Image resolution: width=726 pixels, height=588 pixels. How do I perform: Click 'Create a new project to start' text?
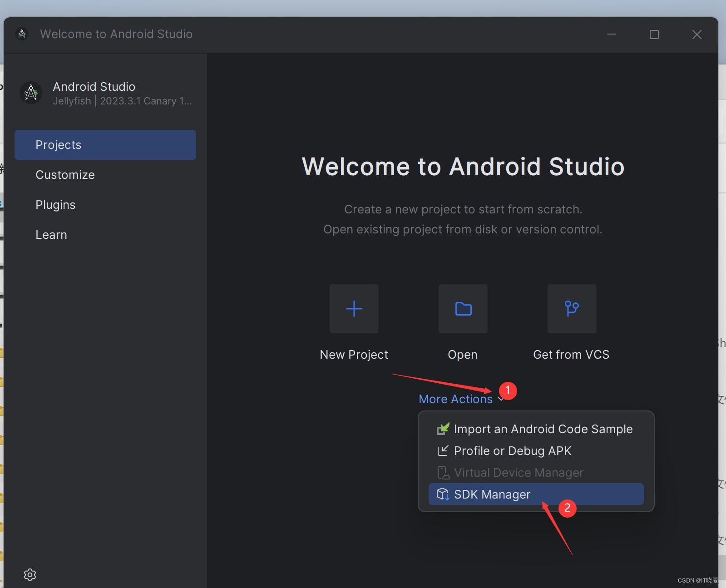tap(463, 209)
